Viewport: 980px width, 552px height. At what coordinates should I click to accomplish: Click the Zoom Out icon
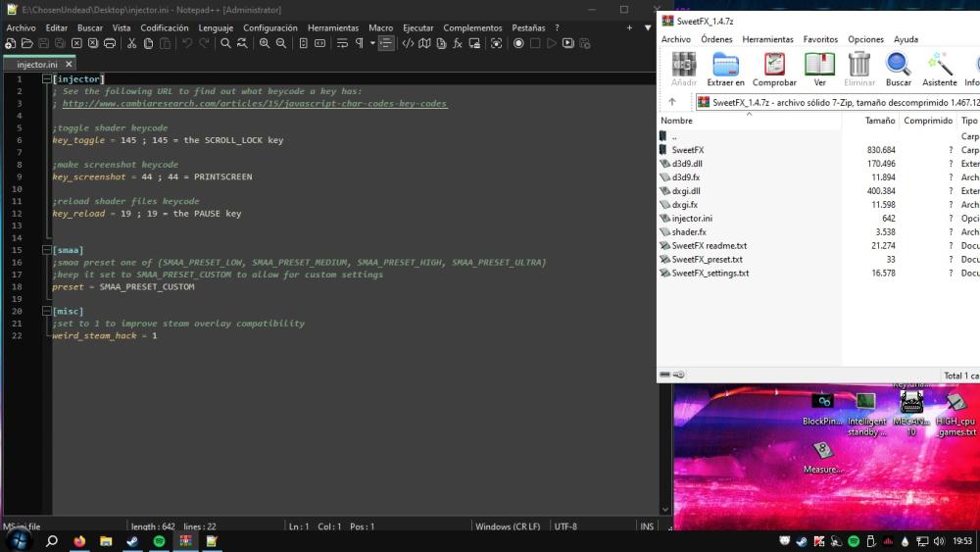click(281, 44)
